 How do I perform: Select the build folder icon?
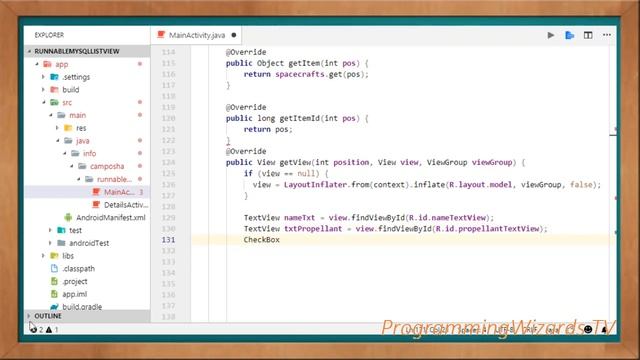point(54,89)
